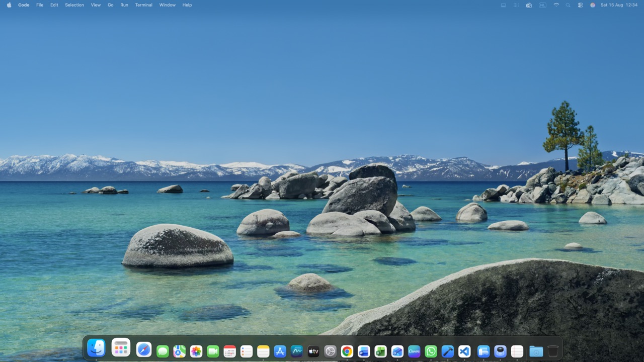
Task: Open the Selection menu
Action: pyautogui.click(x=74, y=5)
